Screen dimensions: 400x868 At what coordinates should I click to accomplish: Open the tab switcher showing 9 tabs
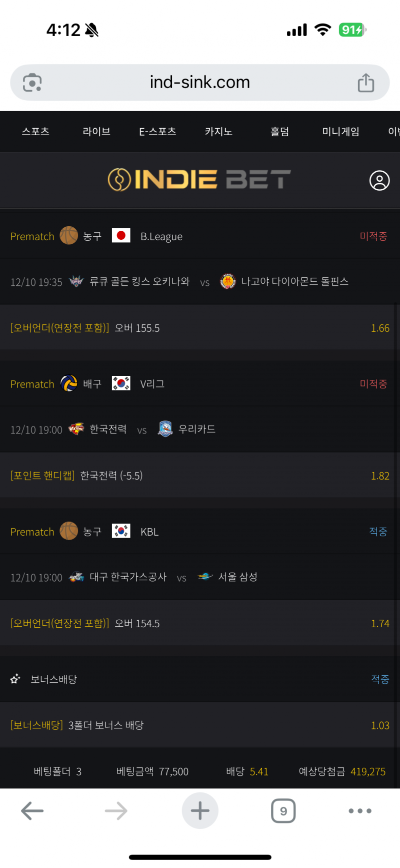click(283, 811)
